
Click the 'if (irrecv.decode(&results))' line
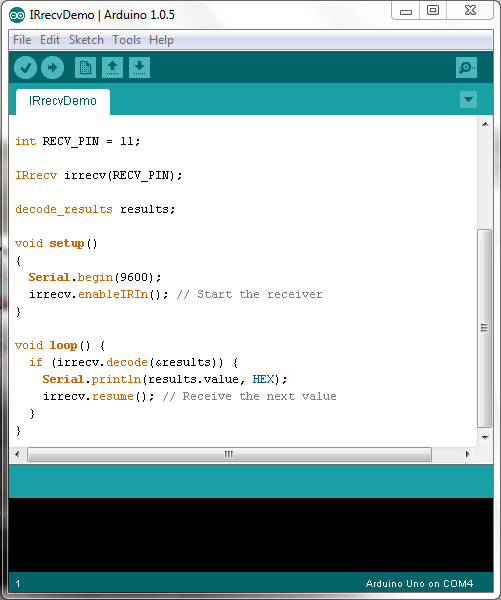pyautogui.click(x=134, y=362)
